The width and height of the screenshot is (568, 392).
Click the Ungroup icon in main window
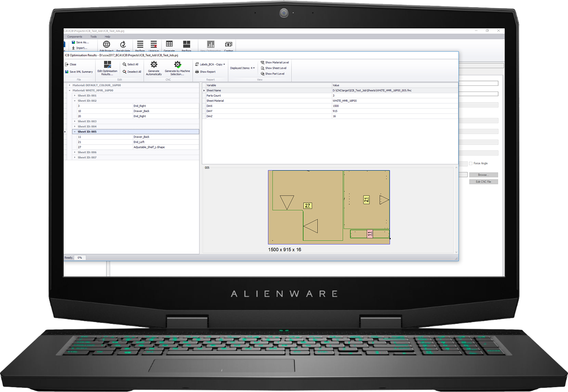[154, 44]
